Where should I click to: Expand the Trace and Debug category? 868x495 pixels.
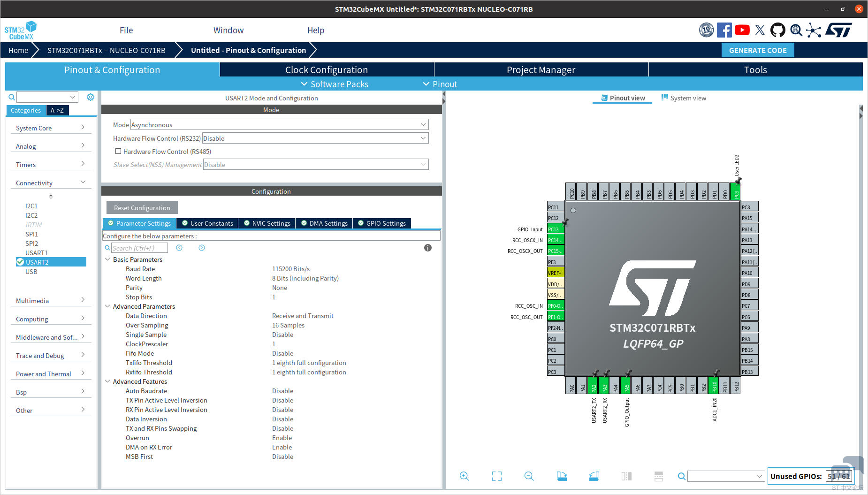[51, 356]
